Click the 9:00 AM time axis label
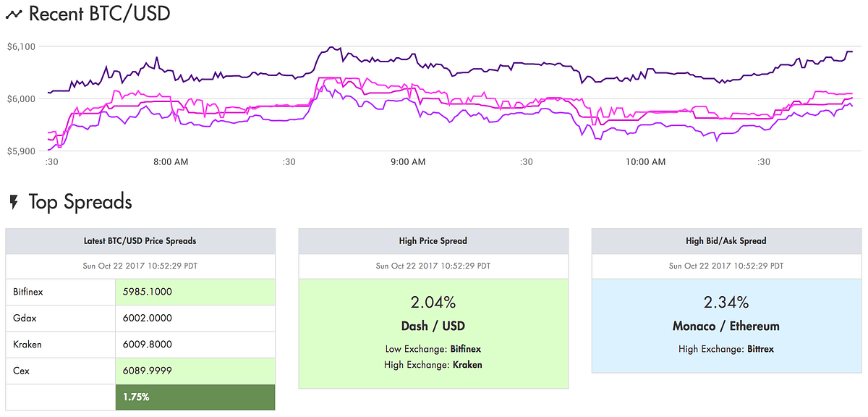The width and height of the screenshot is (868, 417). [409, 162]
